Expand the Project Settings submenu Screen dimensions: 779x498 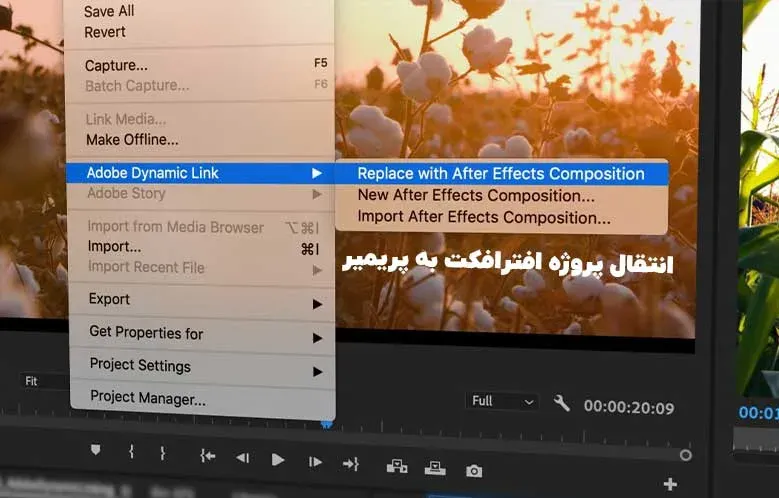pyautogui.click(x=203, y=366)
